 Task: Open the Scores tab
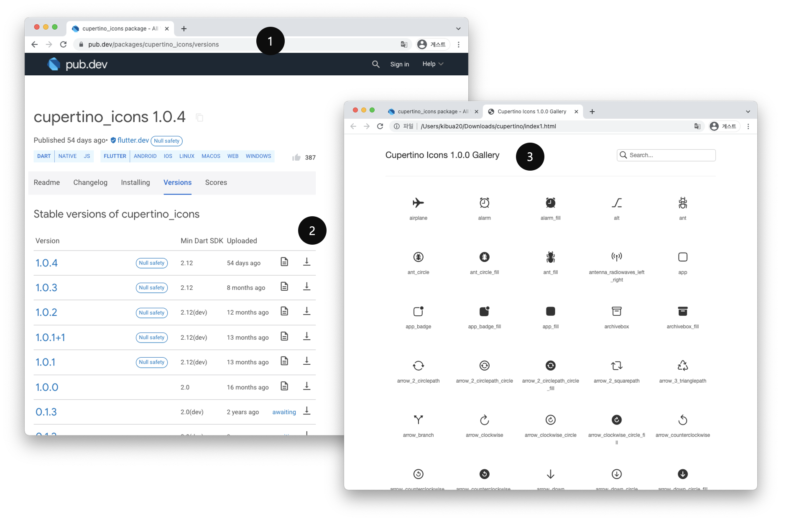[x=216, y=182]
